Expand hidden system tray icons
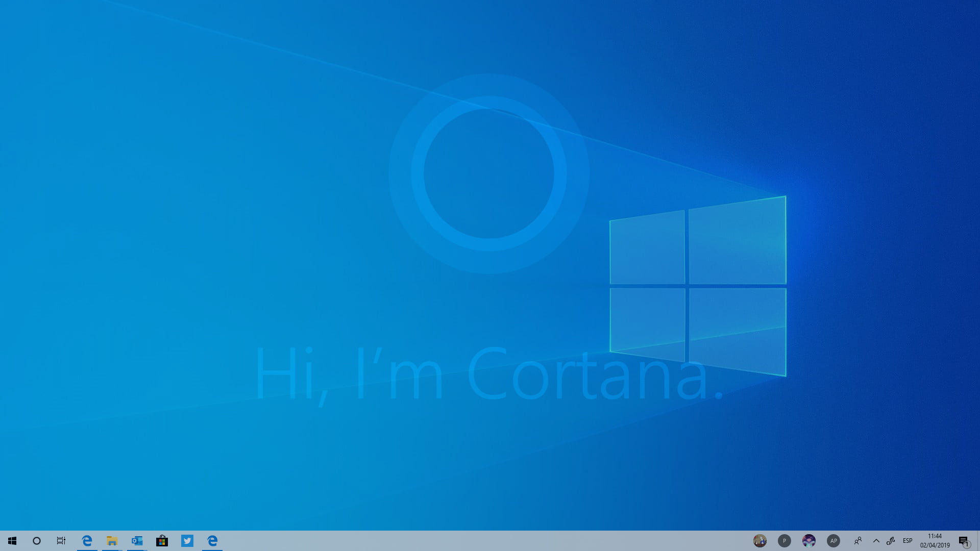 pos(876,541)
